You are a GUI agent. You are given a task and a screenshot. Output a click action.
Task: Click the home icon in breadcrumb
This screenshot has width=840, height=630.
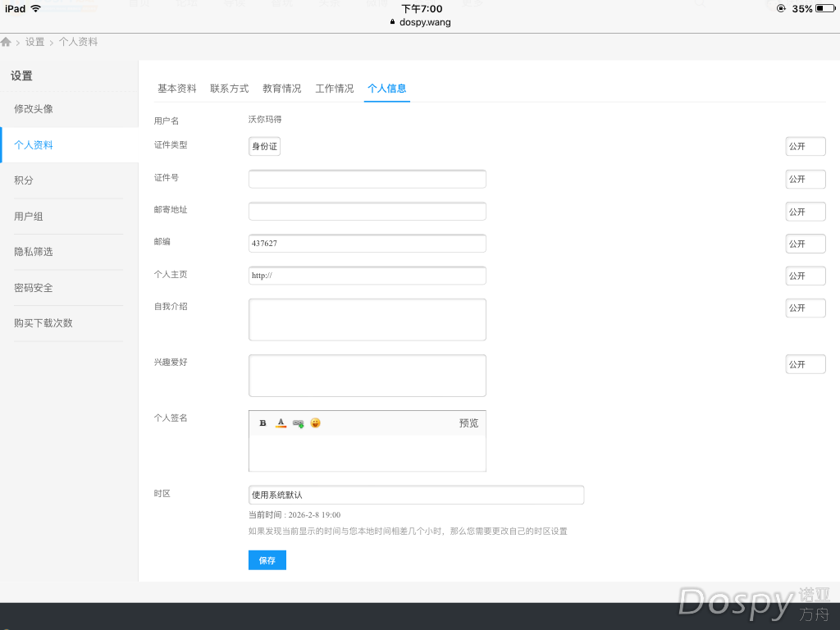pos(6,42)
